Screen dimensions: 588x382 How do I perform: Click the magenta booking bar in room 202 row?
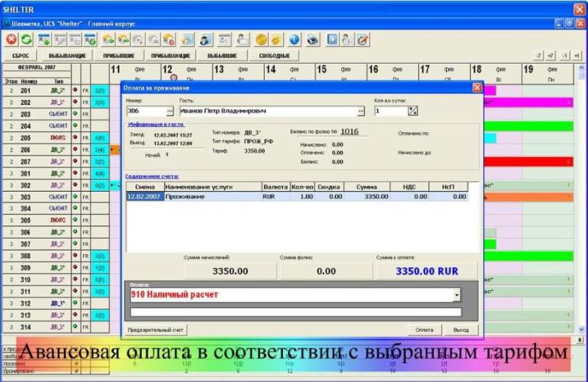coord(528,102)
